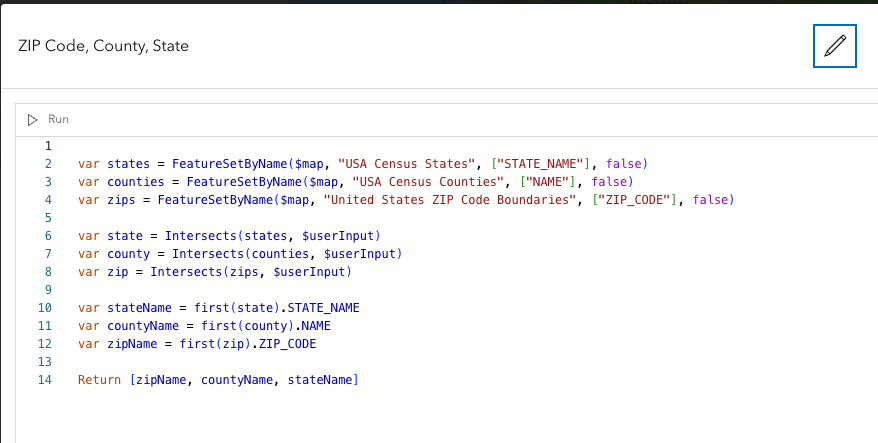Place cursor on "USA Census States" string
Viewport: 878px width, 443px height.
[x=407, y=164]
